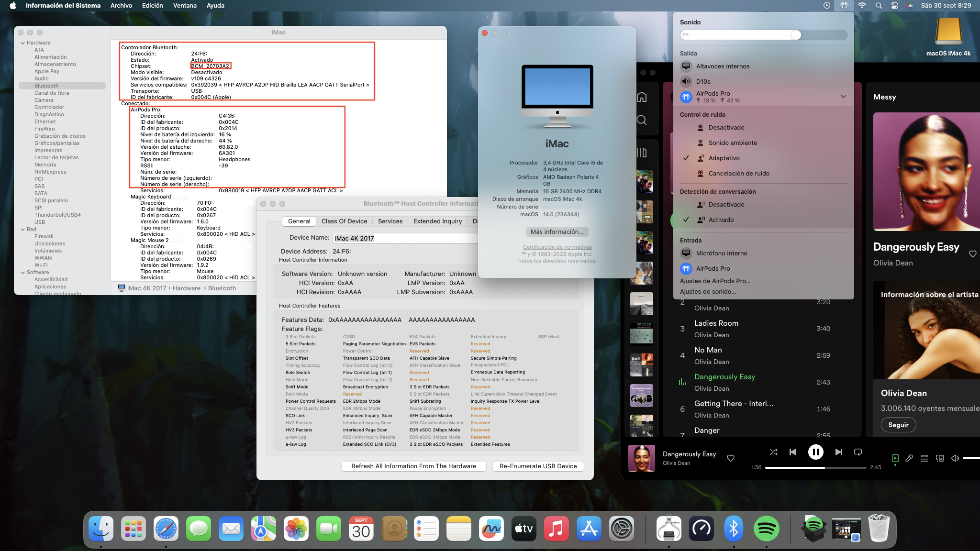Open Spotify Your Library icon

coord(642,153)
